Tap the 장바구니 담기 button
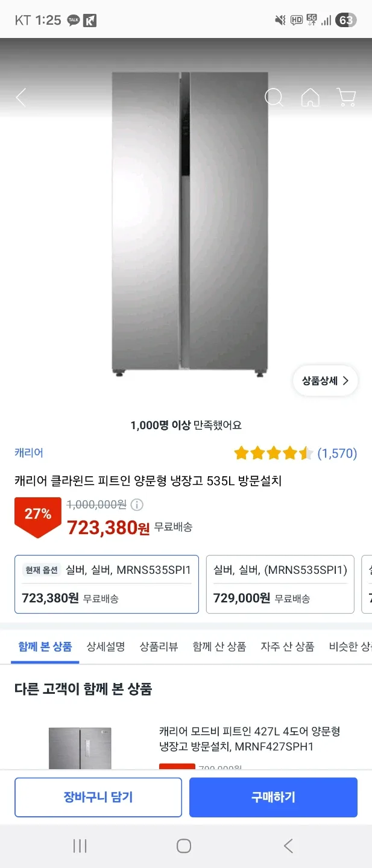Screen dimensions: 372x868 click(x=98, y=797)
